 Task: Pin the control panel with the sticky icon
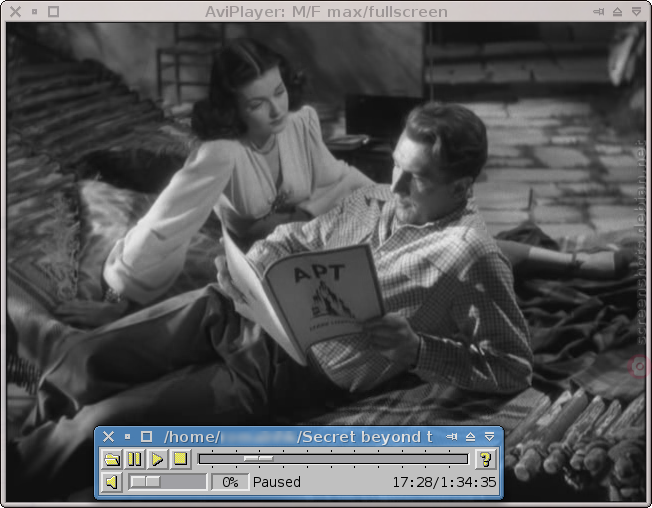[x=452, y=437]
